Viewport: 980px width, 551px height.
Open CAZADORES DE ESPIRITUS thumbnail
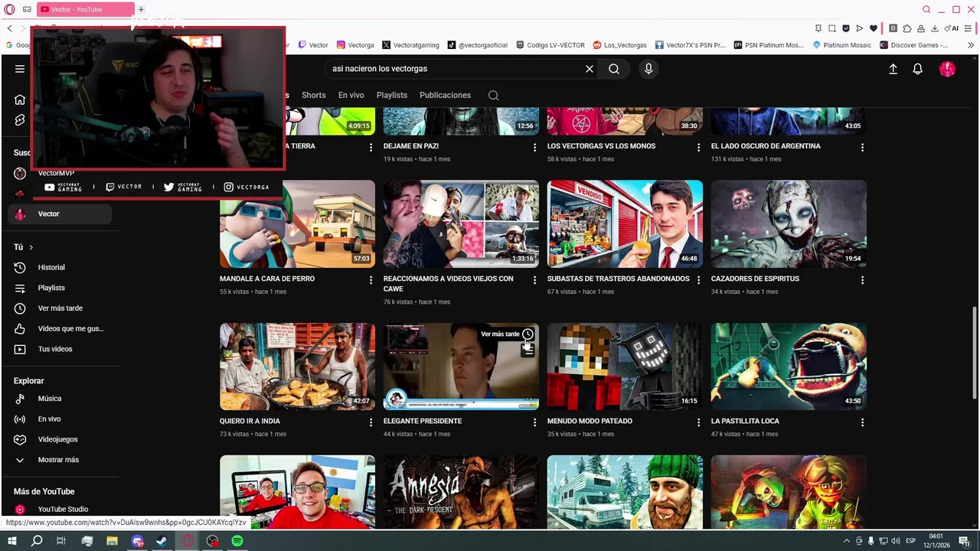[789, 224]
